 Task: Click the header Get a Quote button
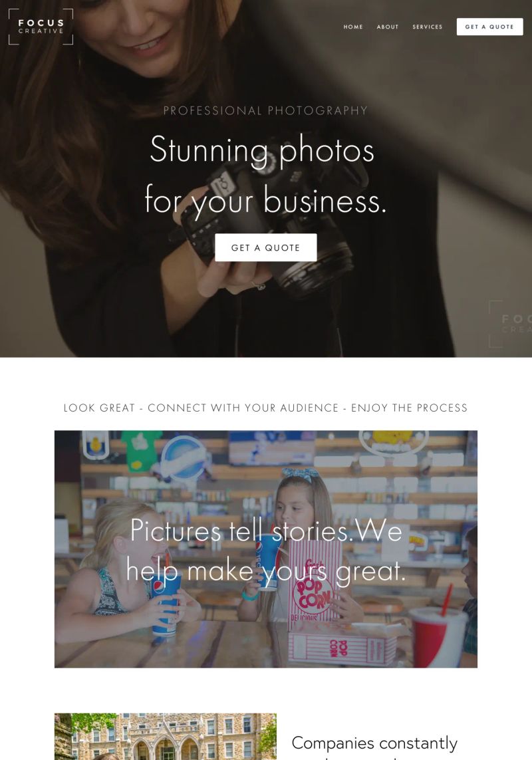[490, 27]
